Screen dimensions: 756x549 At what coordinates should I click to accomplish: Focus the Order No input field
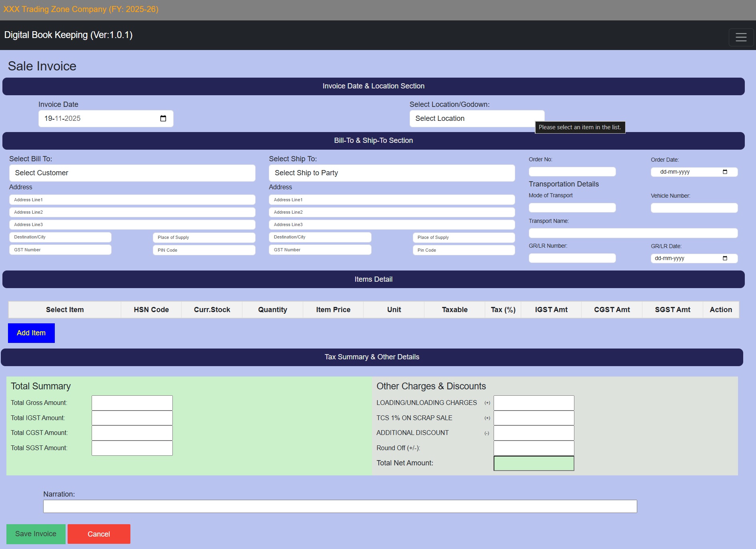tap(572, 172)
